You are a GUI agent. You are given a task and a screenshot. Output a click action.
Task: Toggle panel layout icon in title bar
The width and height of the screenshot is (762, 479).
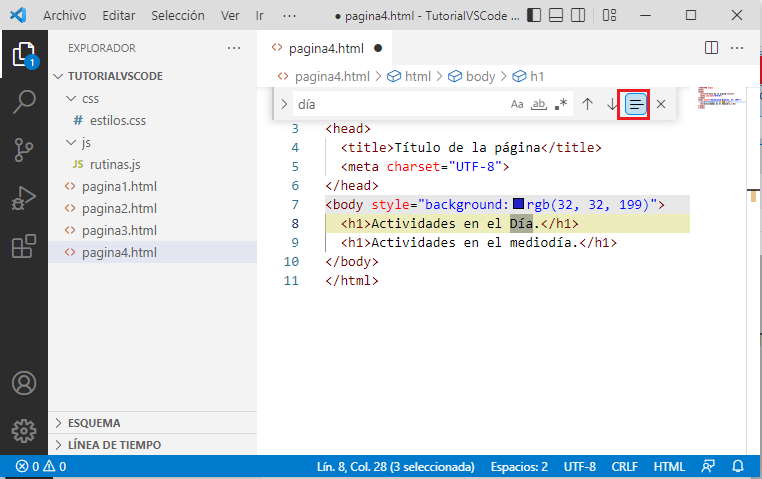click(x=555, y=16)
